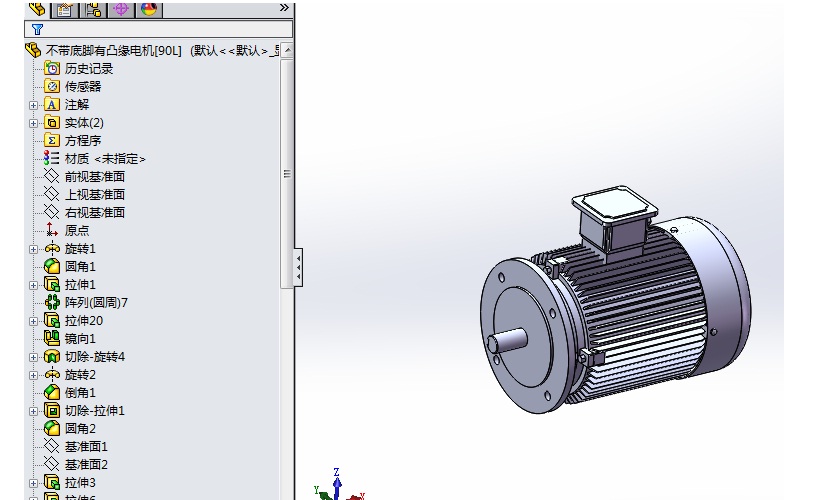Select the text 方程序
The width and height of the screenshot is (819, 500).
(x=83, y=141)
